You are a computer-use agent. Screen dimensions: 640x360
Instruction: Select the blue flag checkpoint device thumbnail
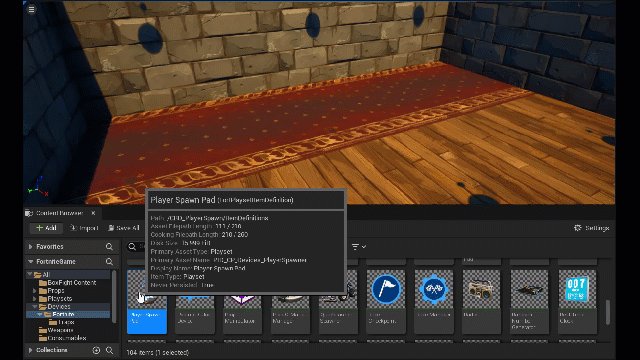(x=386, y=289)
